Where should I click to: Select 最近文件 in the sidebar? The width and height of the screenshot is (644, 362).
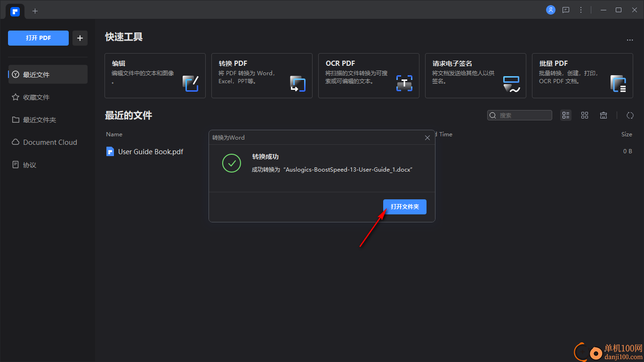48,74
